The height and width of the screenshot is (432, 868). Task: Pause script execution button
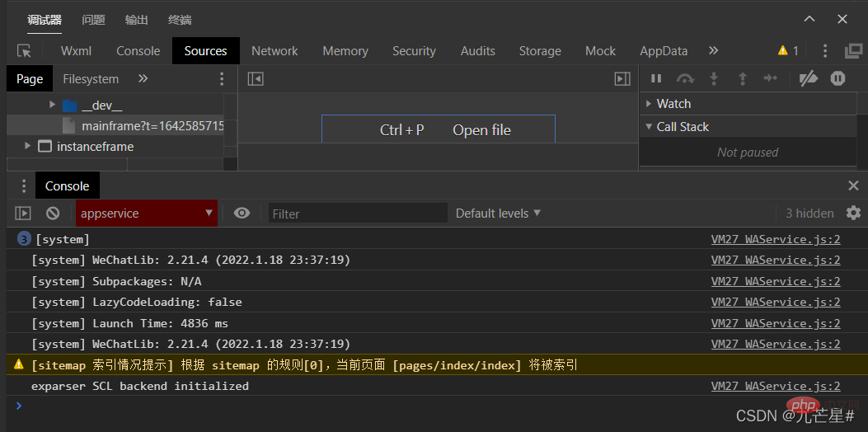pos(656,78)
